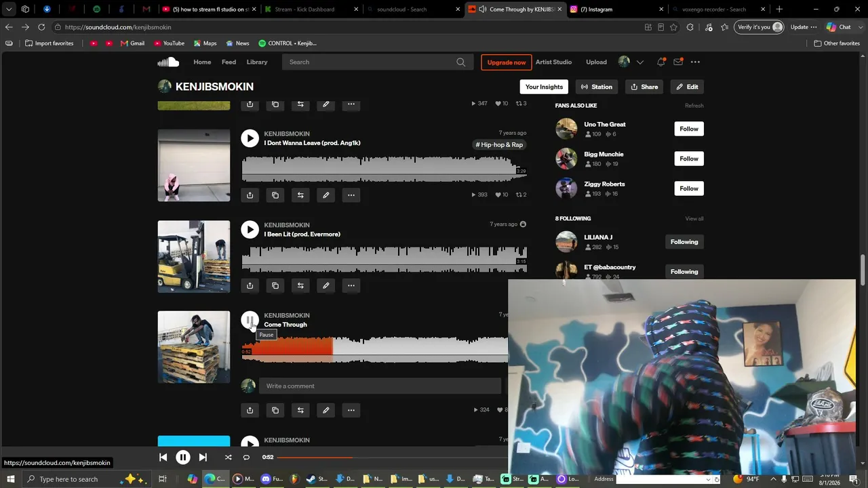Seek on the bottom player progress bar
The height and width of the screenshot is (488, 868).
pos(392,457)
